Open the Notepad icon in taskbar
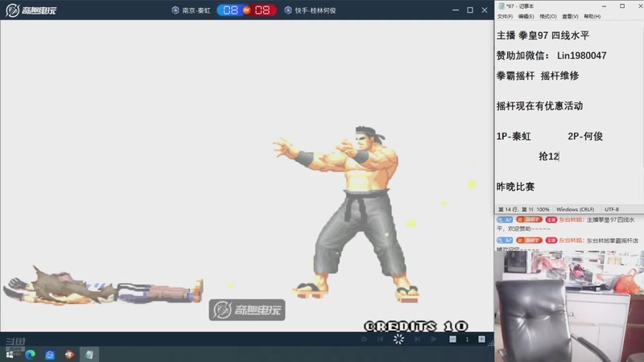This screenshot has height=362, width=644. (89, 355)
